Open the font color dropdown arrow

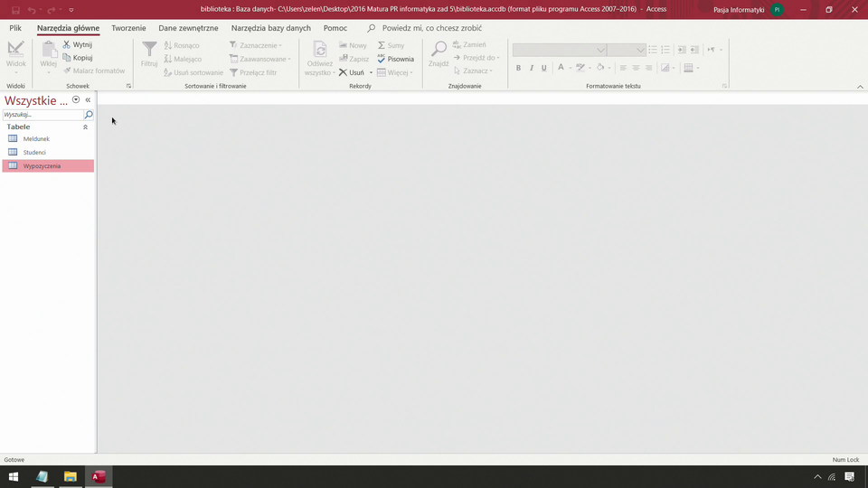pyautogui.click(x=570, y=68)
